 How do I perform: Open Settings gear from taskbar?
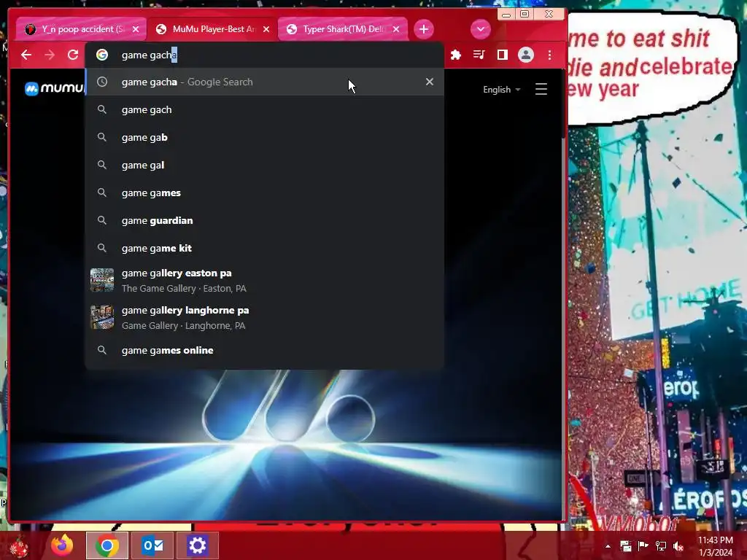(197, 545)
